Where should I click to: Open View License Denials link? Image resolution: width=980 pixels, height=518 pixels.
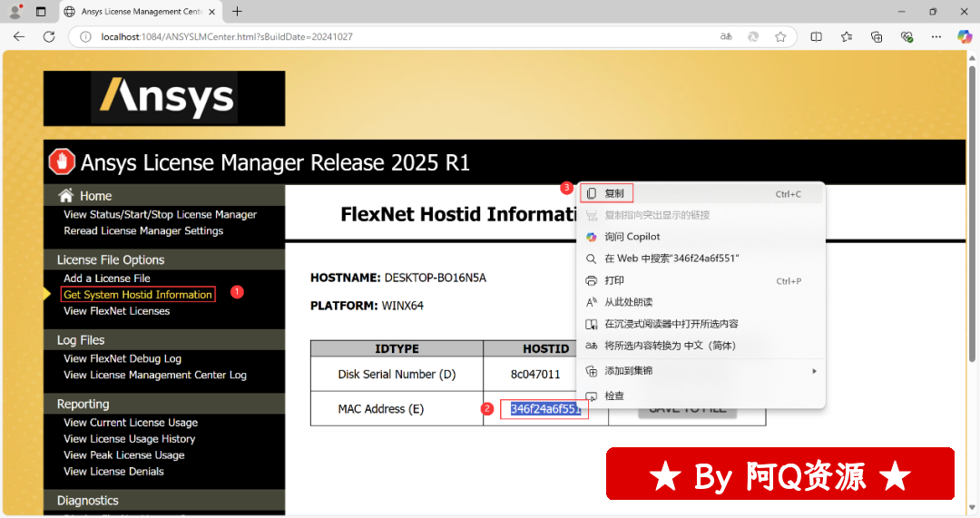point(113,471)
